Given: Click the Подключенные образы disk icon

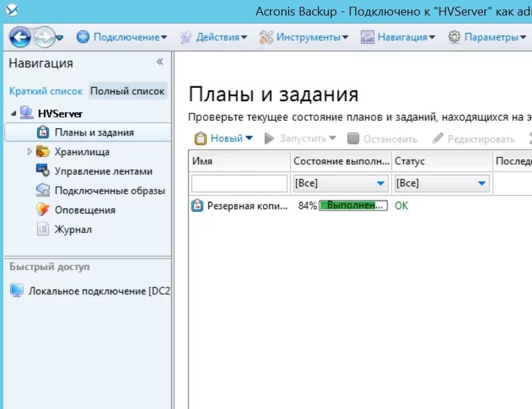Looking at the screenshot, I should [x=42, y=190].
